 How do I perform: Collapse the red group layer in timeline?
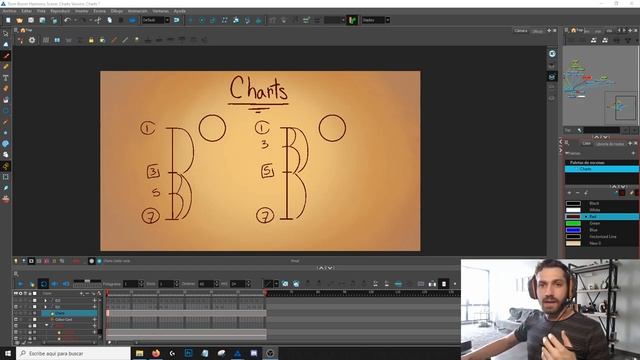coord(47,326)
